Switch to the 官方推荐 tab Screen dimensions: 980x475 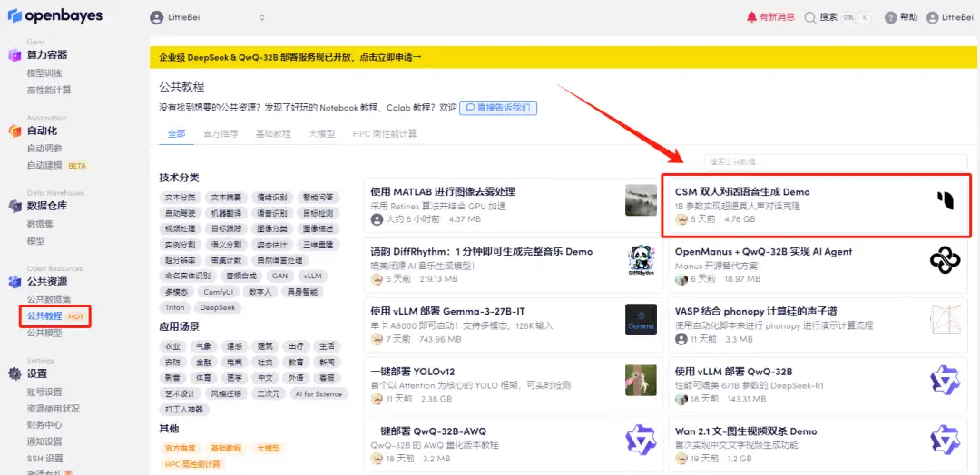[220, 133]
